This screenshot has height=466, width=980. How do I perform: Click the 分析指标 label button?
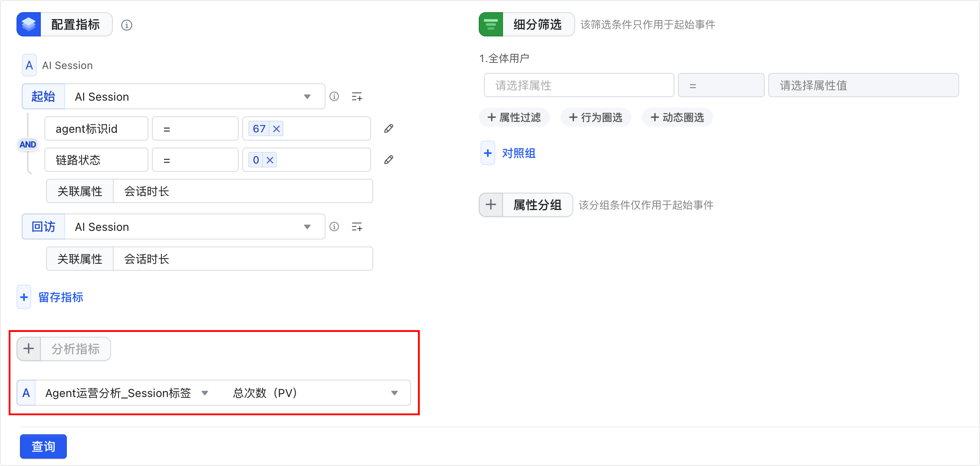tap(76, 348)
